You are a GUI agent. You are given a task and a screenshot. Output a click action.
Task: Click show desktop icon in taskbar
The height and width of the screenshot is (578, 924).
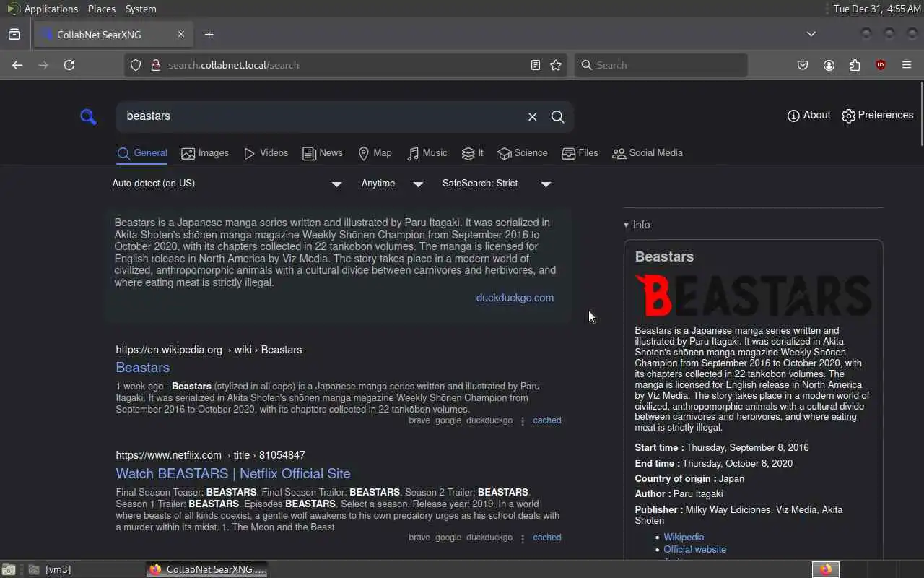click(x=9, y=569)
